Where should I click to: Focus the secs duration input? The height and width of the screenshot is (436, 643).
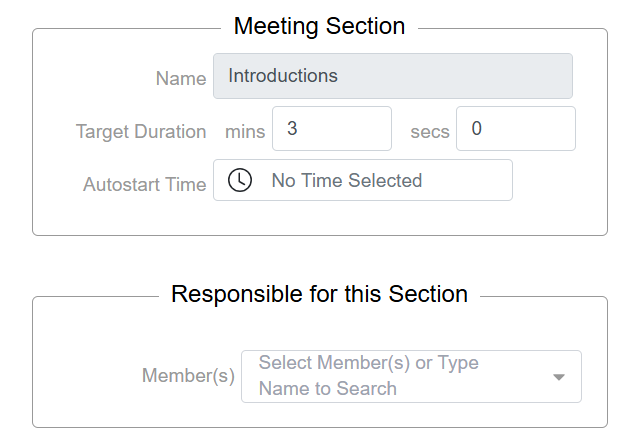point(515,129)
